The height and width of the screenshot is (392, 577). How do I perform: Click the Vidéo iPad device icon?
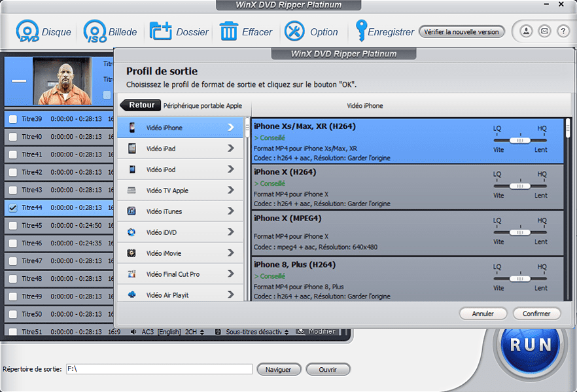point(131,149)
